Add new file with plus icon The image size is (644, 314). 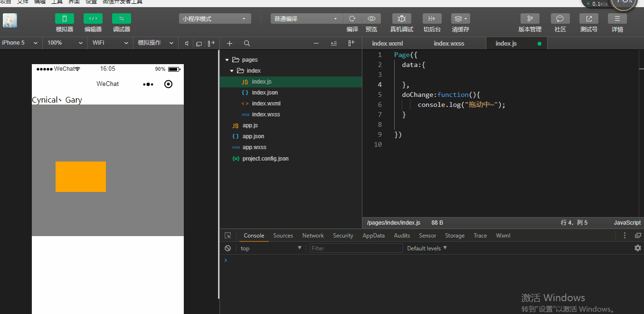(x=230, y=43)
